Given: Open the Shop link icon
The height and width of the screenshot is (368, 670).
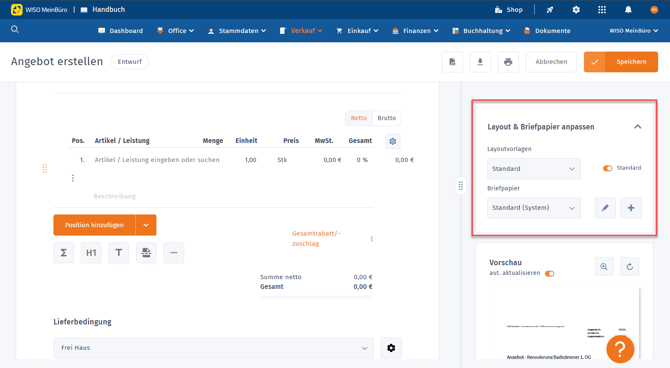Looking at the screenshot, I should [498, 9].
